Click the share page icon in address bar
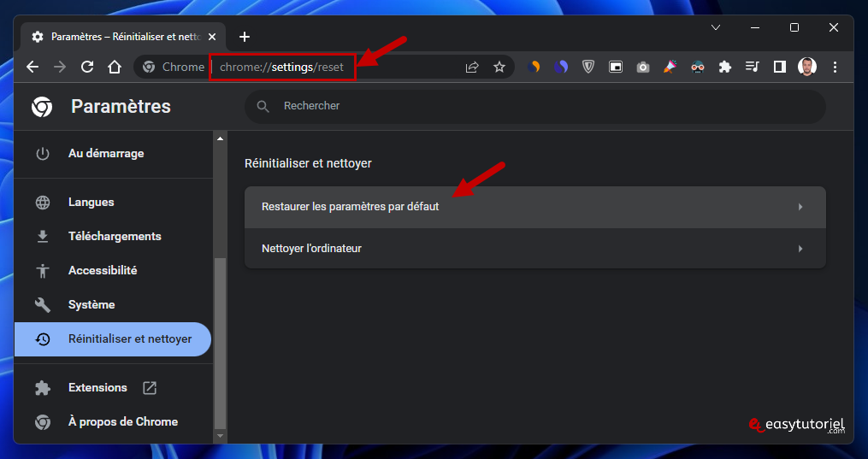Image resolution: width=868 pixels, height=459 pixels. (472, 67)
